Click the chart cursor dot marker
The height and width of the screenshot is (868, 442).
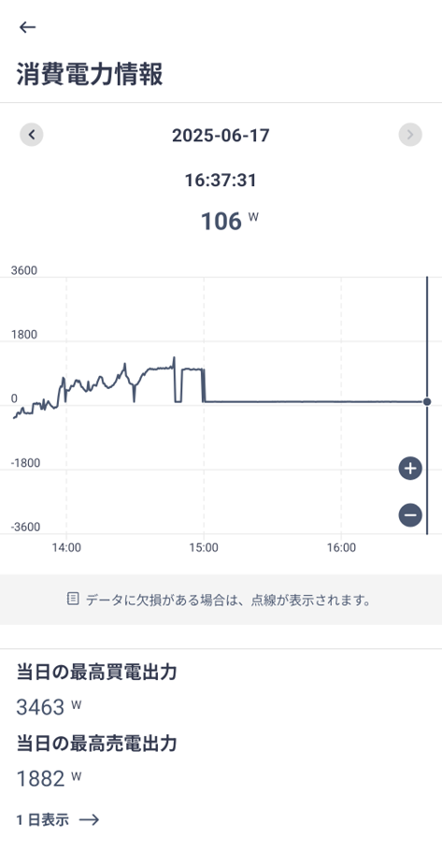pyautogui.click(x=426, y=402)
